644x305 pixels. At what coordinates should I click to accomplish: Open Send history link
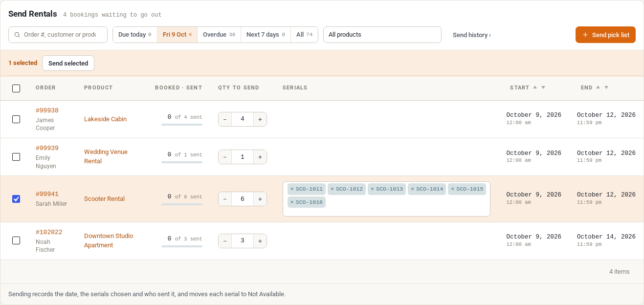tap(472, 35)
